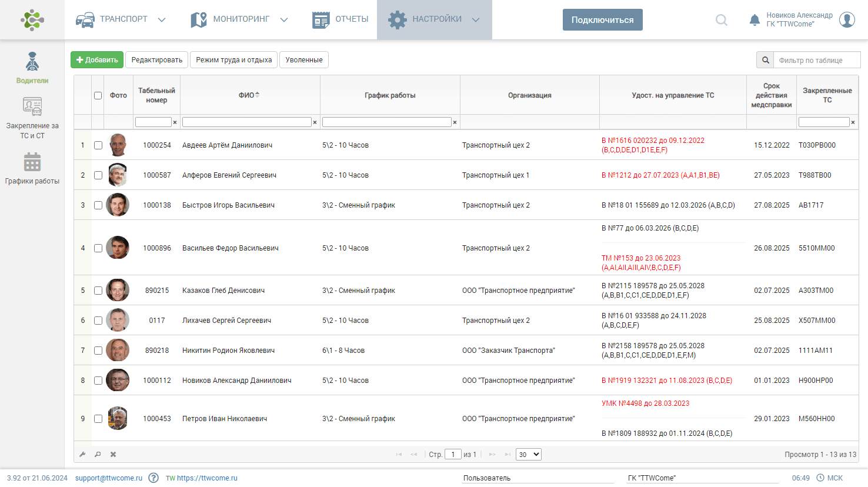Tick checkbox for Казаков Глеб Денисович
The image size is (868, 487).
point(98,291)
